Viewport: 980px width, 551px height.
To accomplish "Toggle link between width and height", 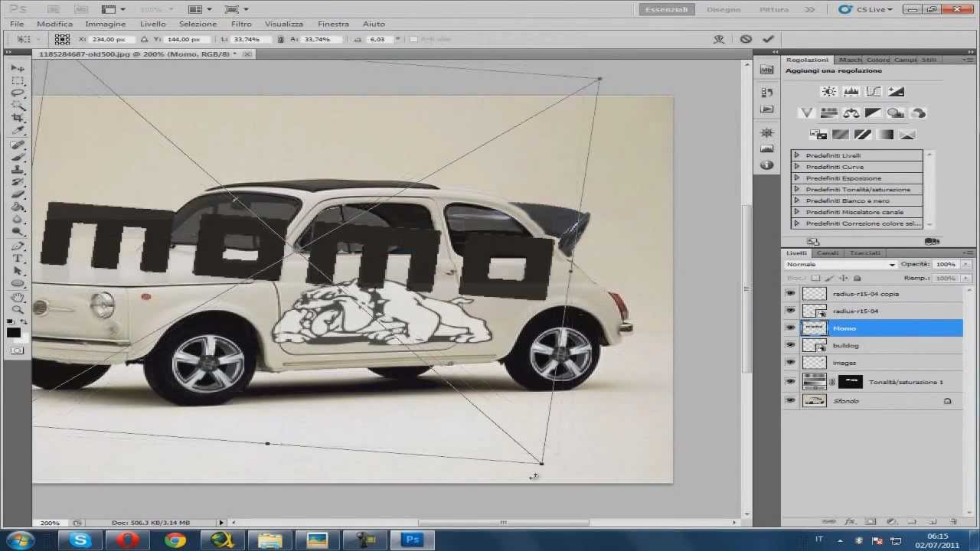I will 281,39.
